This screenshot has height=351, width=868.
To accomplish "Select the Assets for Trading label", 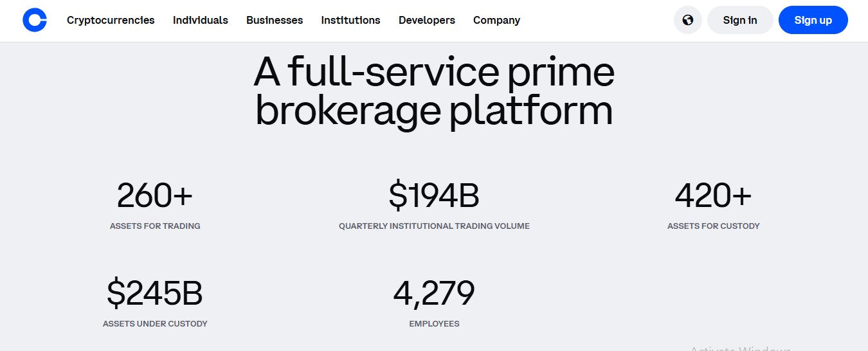I will click(x=155, y=226).
